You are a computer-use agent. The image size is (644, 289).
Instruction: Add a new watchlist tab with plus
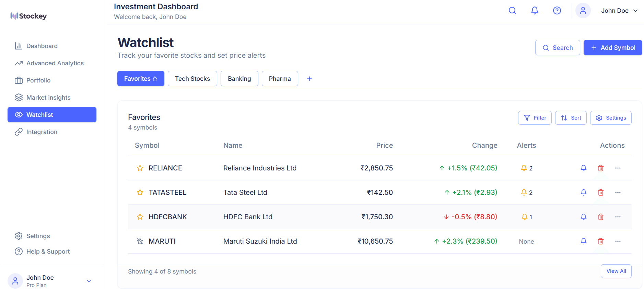click(x=309, y=79)
